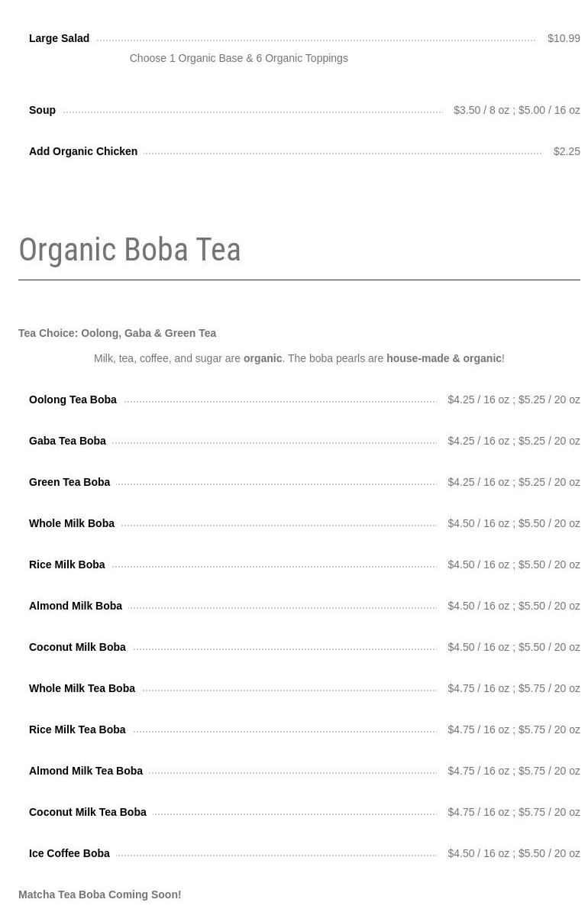Select the Oolong Tea Boba item
588x922 pixels.
(73, 400)
